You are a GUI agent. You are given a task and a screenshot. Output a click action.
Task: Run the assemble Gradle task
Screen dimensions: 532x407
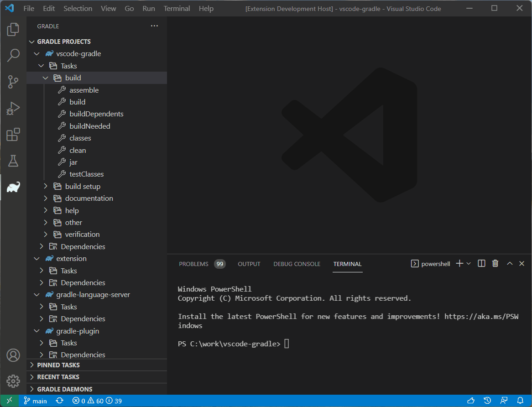(x=84, y=90)
